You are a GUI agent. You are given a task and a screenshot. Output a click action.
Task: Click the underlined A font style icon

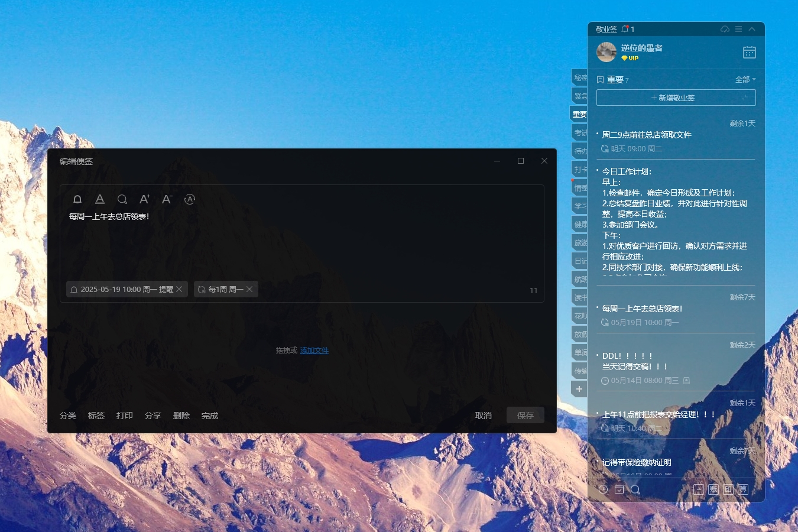100,199
